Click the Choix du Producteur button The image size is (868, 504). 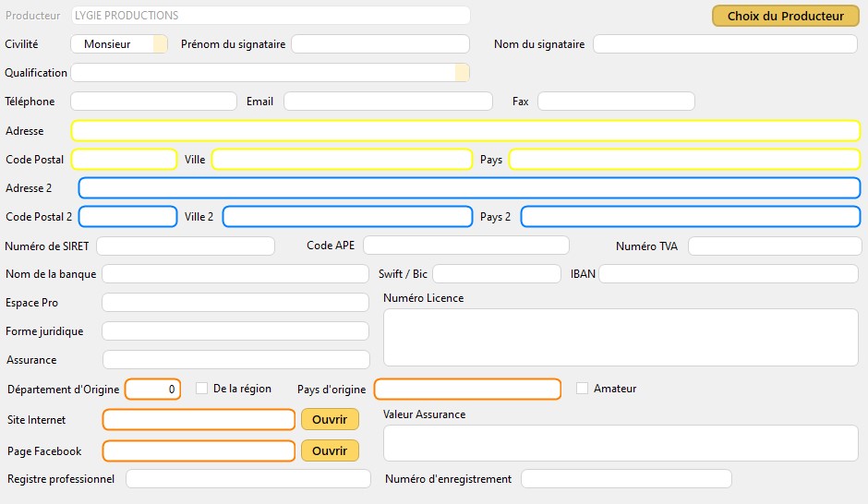point(785,16)
